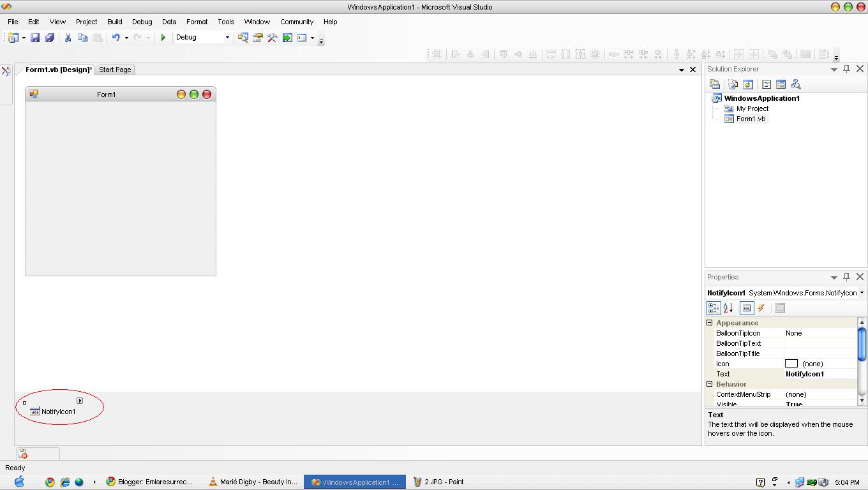Open Standard toolbar options overflow arrow
This screenshot has width=868, height=490.
tap(321, 41)
